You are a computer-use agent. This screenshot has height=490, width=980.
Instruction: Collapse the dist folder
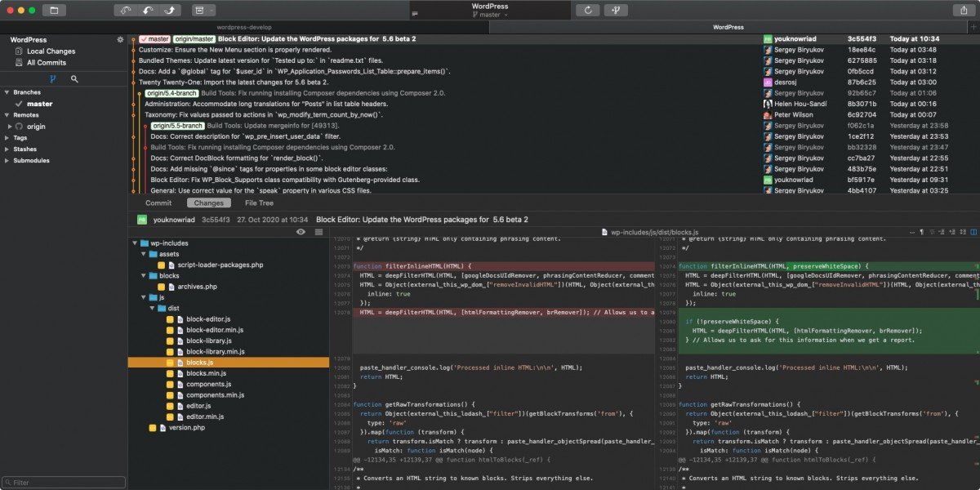[x=153, y=308]
